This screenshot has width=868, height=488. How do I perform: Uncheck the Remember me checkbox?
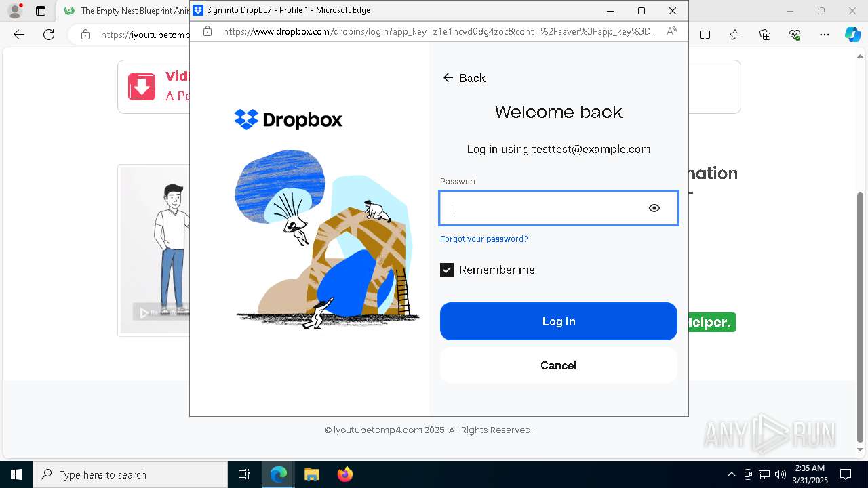click(x=447, y=270)
